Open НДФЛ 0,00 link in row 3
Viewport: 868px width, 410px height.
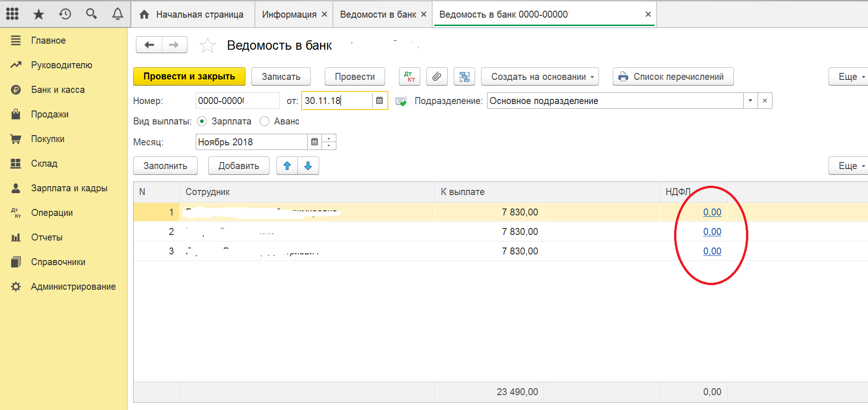pos(712,251)
